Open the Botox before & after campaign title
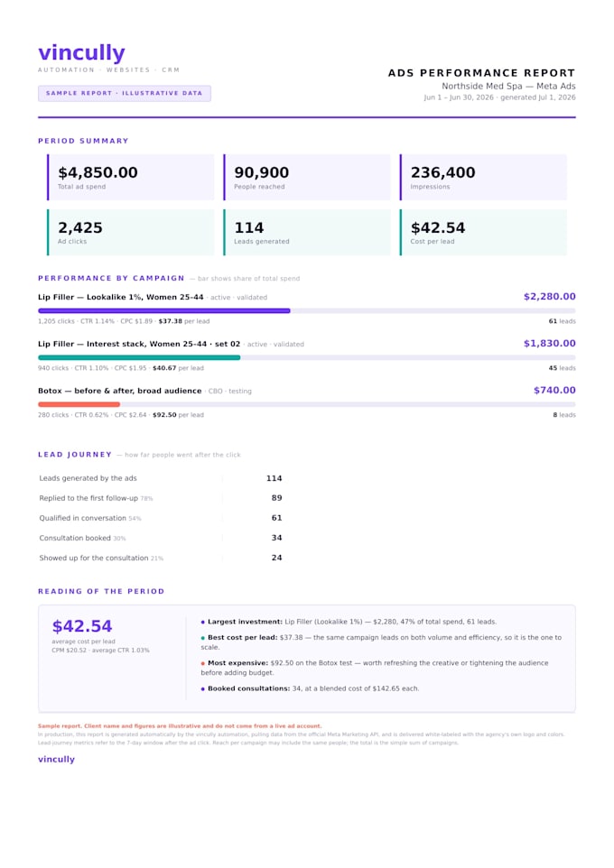The height and width of the screenshot is (868, 614). [x=120, y=391]
